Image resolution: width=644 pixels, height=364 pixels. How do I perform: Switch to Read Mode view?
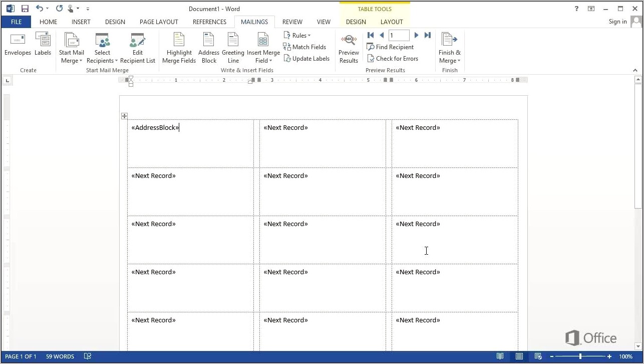[x=500, y=356]
